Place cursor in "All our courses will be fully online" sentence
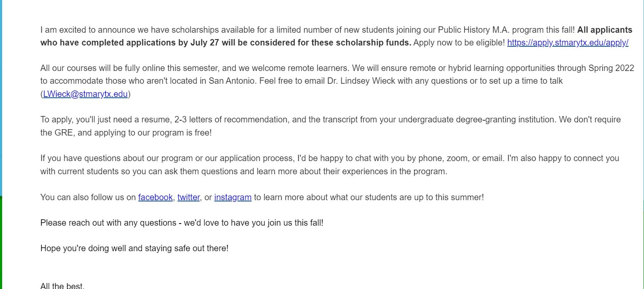644x289 pixels. tap(106, 68)
